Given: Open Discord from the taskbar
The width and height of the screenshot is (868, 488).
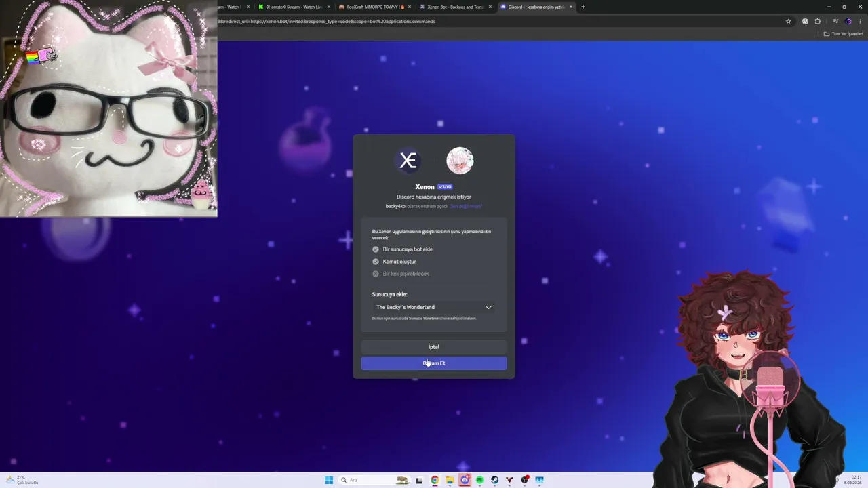Looking at the screenshot, I should [465, 480].
